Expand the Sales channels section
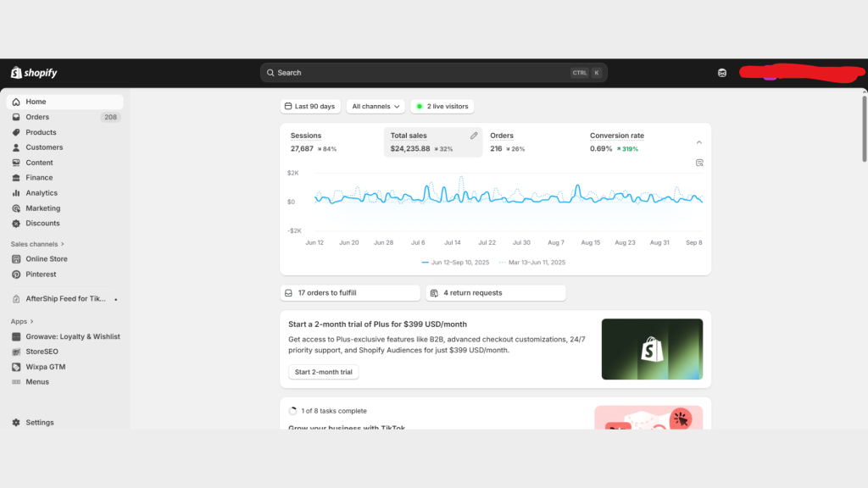Image resolution: width=868 pixels, height=488 pixels. click(38, 244)
